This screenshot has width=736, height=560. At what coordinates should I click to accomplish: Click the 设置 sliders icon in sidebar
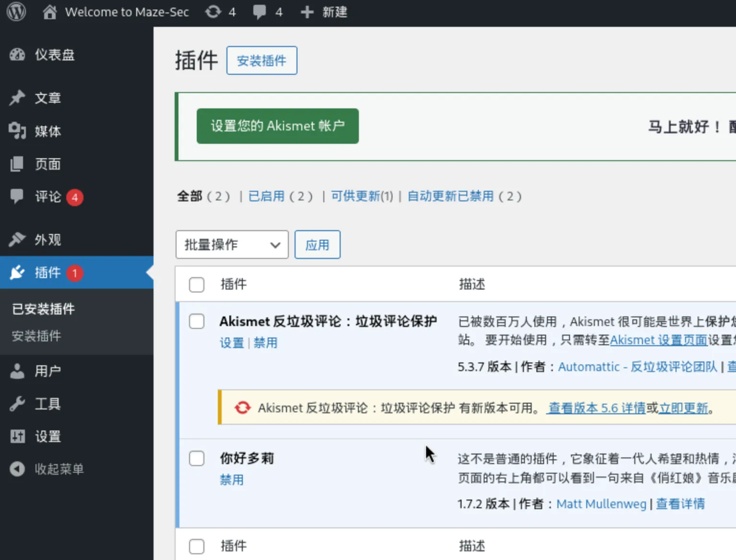click(17, 436)
